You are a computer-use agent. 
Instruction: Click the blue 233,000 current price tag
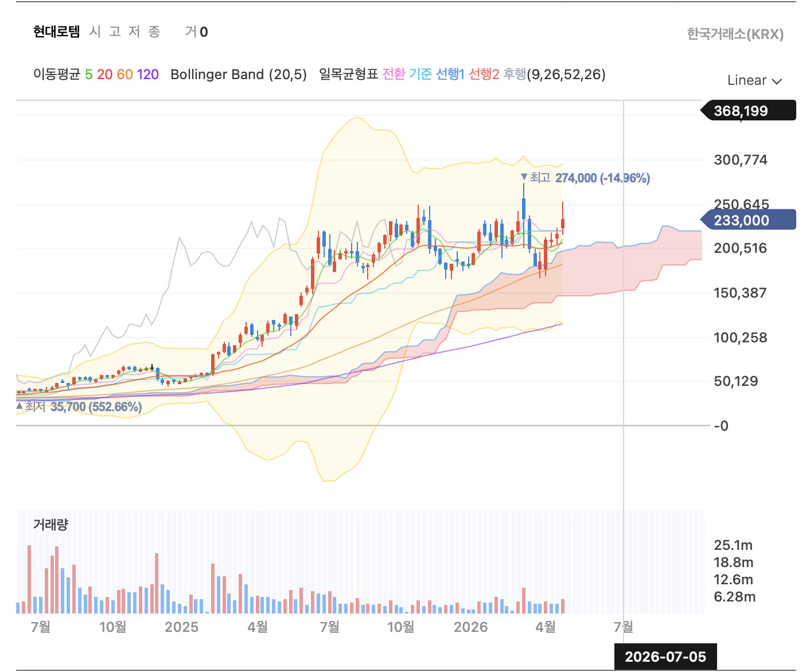[748, 220]
